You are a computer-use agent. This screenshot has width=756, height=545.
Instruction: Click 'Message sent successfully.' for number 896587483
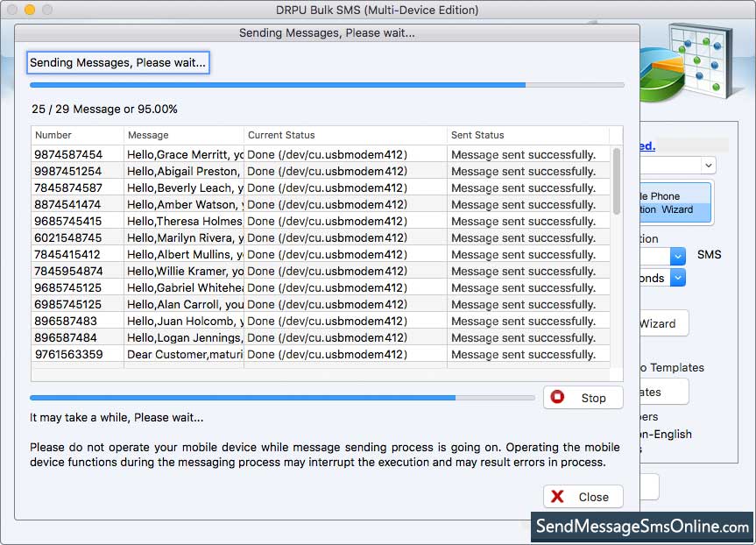tap(524, 321)
